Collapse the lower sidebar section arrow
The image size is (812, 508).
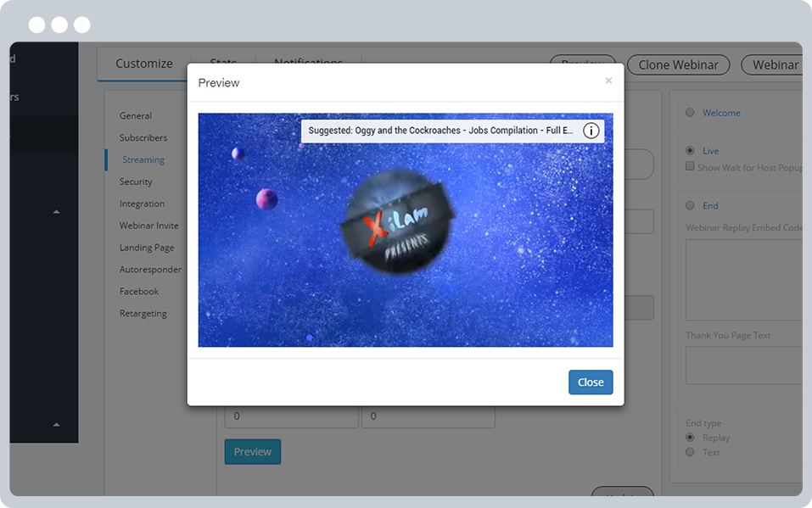pos(57,425)
